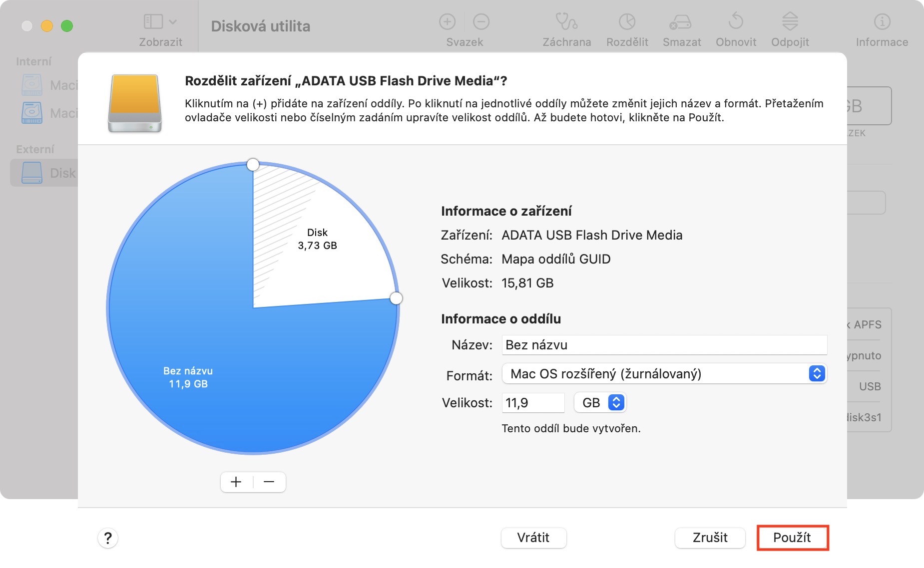The height and width of the screenshot is (568, 924).
Task: Click the Obnovit restore toolbar icon
Action: 736,22
